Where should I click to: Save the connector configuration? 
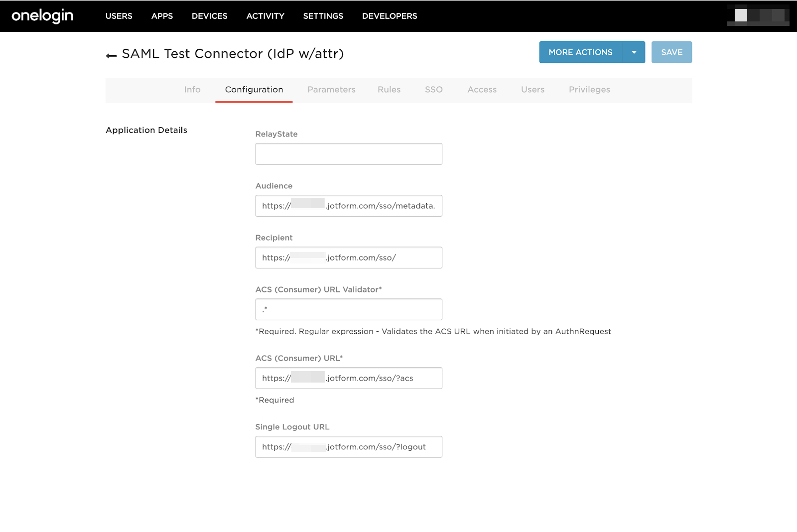671,52
